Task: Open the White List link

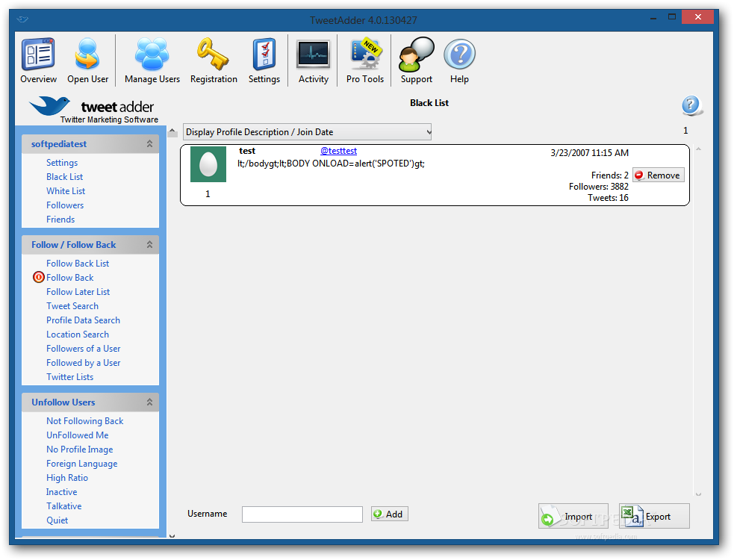Action: (66, 190)
